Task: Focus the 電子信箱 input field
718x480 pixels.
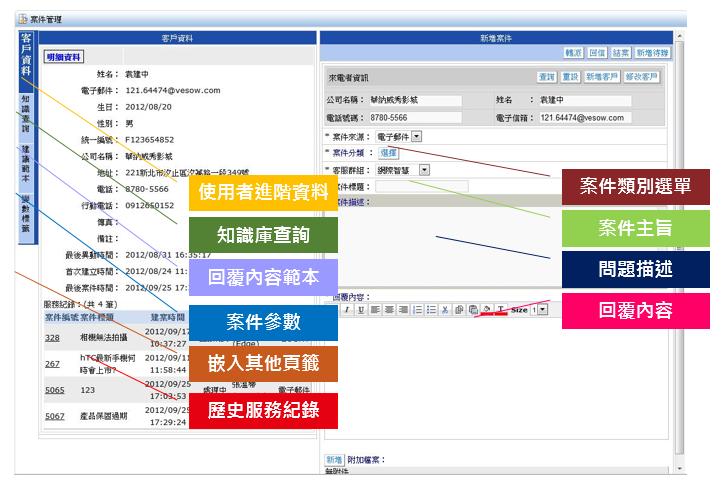Action: click(x=585, y=118)
